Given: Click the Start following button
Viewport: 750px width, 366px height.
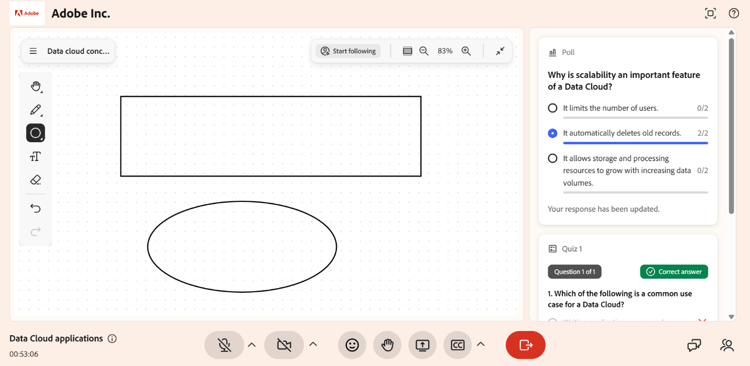Looking at the screenshot, I should [x=348, y=51].
